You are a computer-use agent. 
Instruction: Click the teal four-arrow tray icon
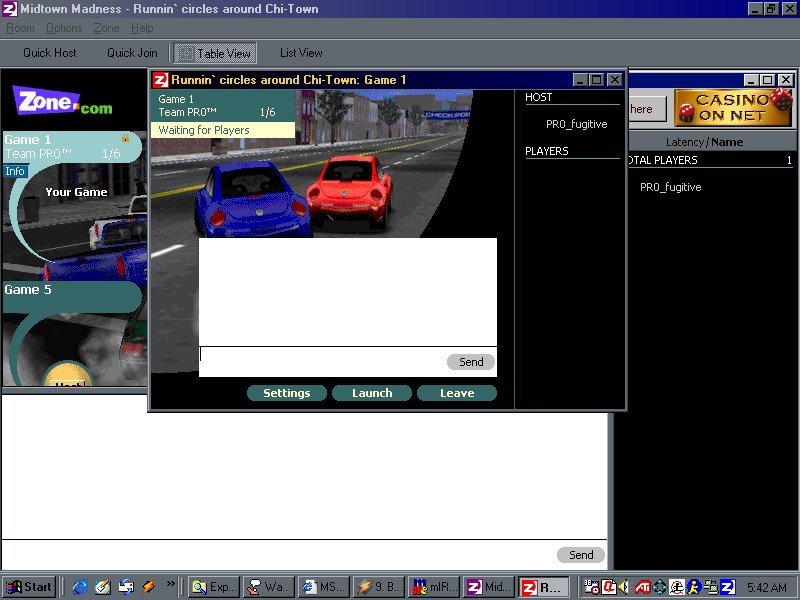[x=659, y=587]
